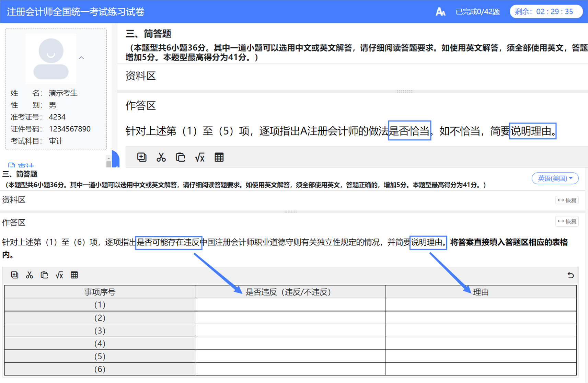588x383 pixels.
Task: Click 恢复 button next to 资料区
Action: coord(567,200)
